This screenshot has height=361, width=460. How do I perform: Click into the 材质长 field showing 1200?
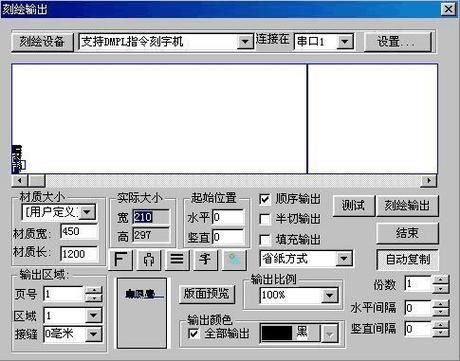coord(79,254)
